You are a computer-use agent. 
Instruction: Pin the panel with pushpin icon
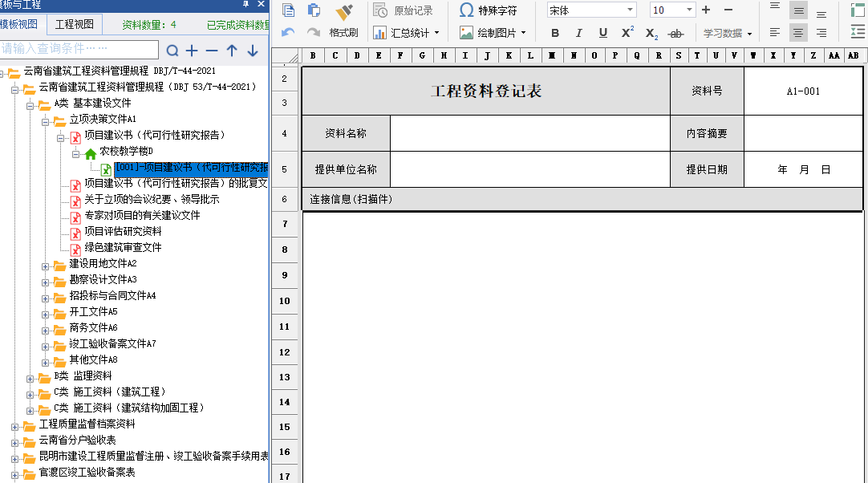245,5
